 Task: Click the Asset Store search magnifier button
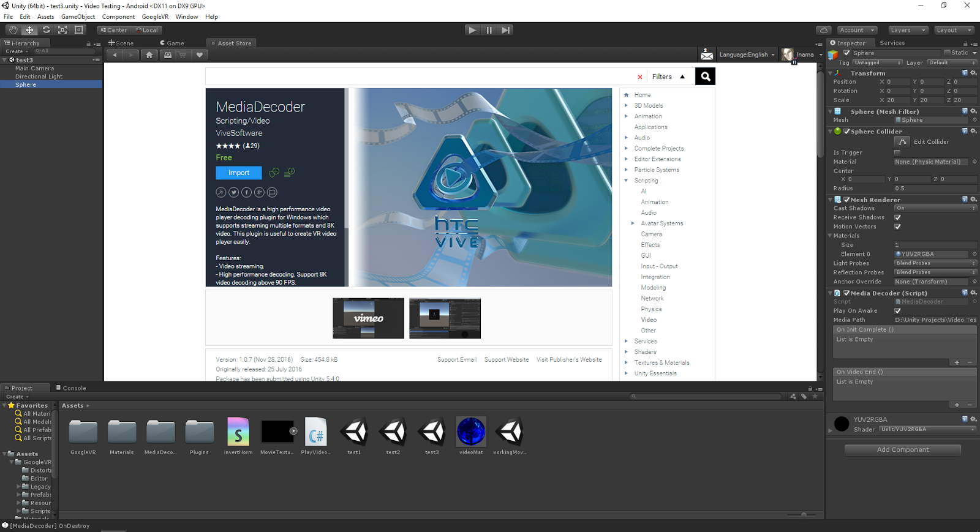[705, 77]
